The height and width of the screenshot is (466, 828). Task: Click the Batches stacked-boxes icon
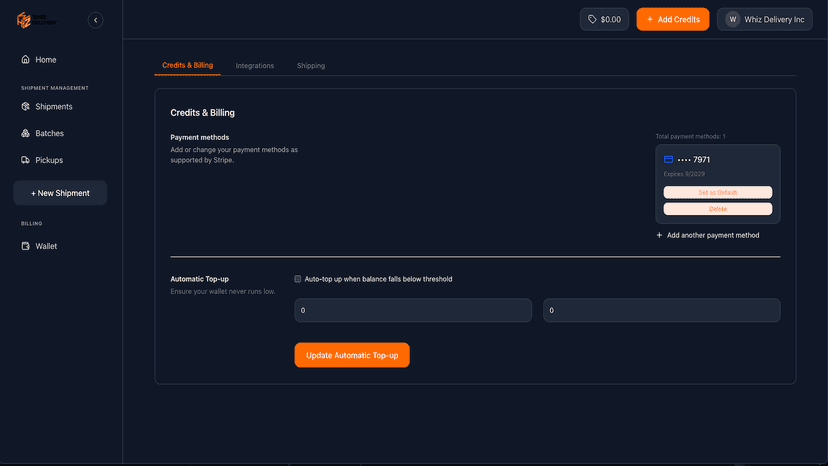pos(25,133)
